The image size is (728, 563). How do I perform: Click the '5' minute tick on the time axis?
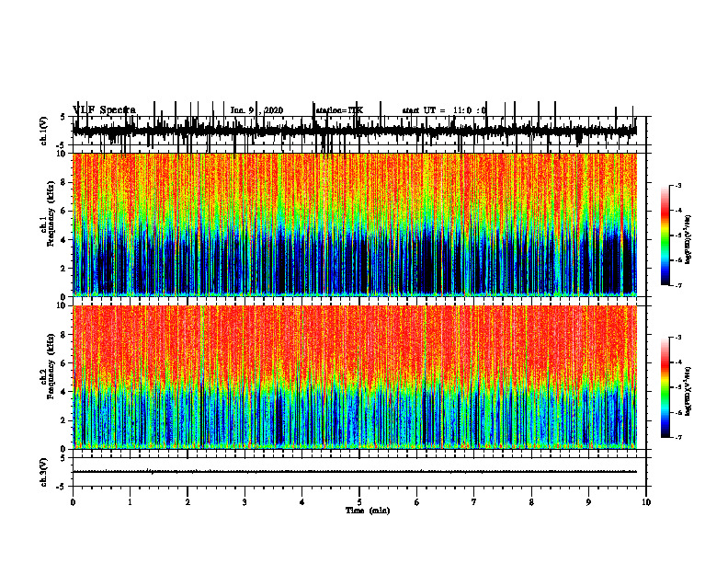click(x=359, y=502)
